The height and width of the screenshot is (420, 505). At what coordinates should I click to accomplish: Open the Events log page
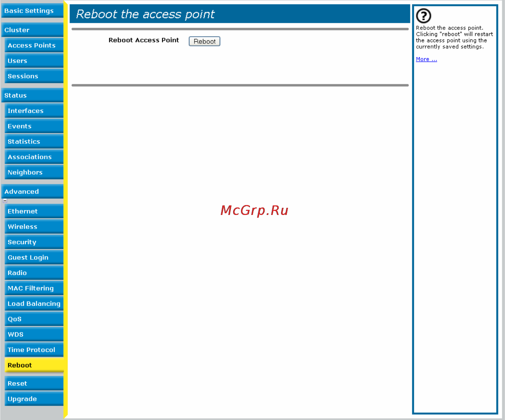[34, 126]
